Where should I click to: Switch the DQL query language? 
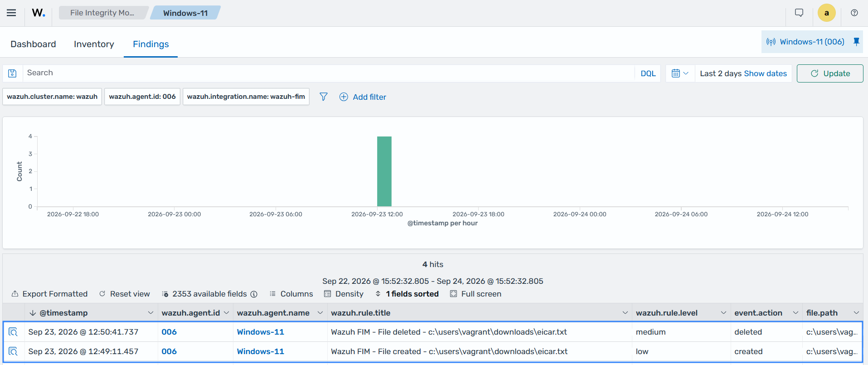[x=648, y=73]
